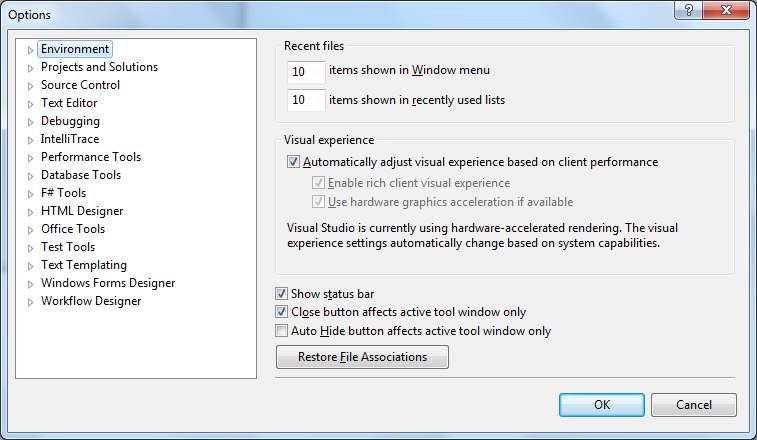757x440 pixels.
Task: Click the Help question mark icon
Action: pos(690,12)
